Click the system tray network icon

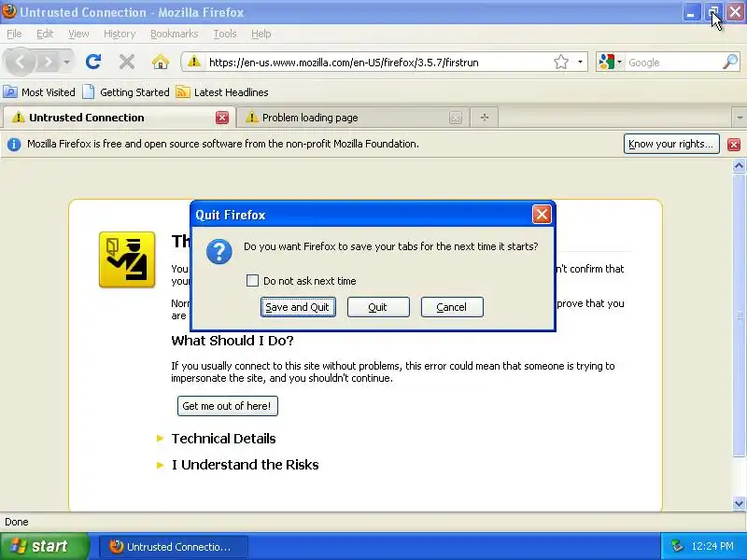676,546
